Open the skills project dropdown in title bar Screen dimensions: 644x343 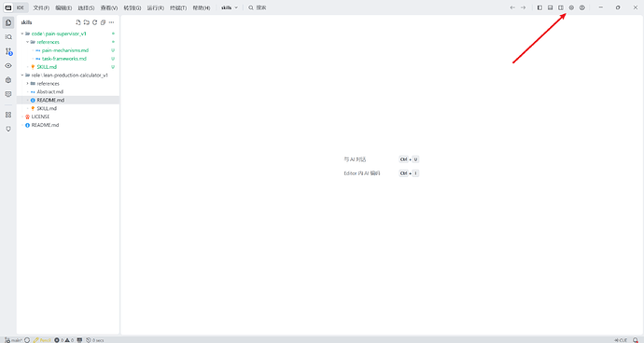(x=230, y=7)
